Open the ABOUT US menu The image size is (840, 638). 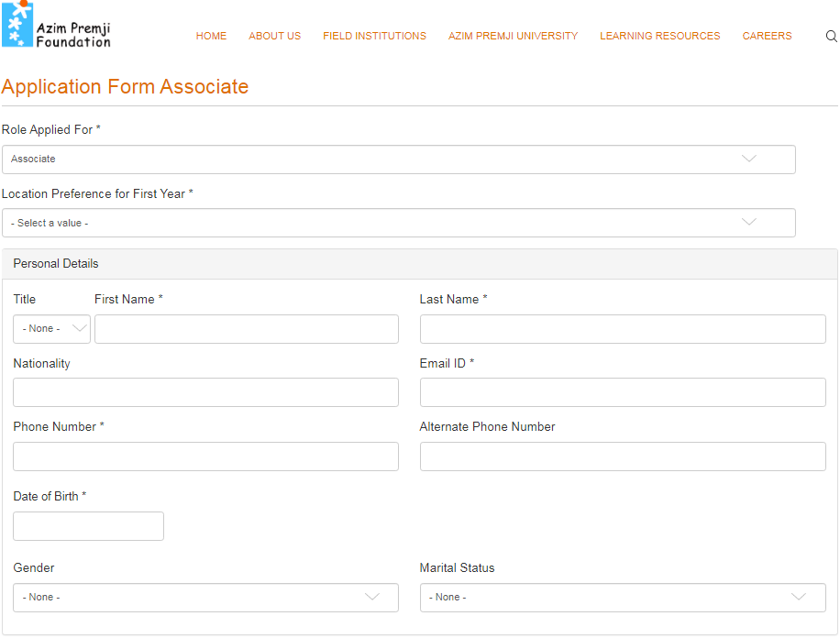[x=275, y=36]
